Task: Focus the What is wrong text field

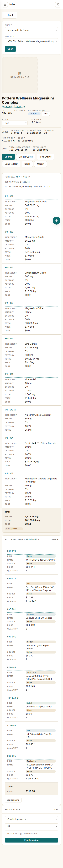Action: tap(31, 833)
